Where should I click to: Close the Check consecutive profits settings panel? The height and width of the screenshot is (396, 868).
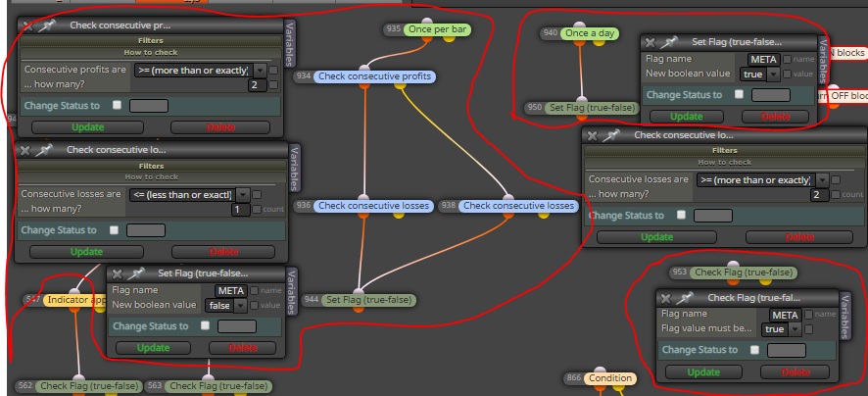click(x=28, y=25)
